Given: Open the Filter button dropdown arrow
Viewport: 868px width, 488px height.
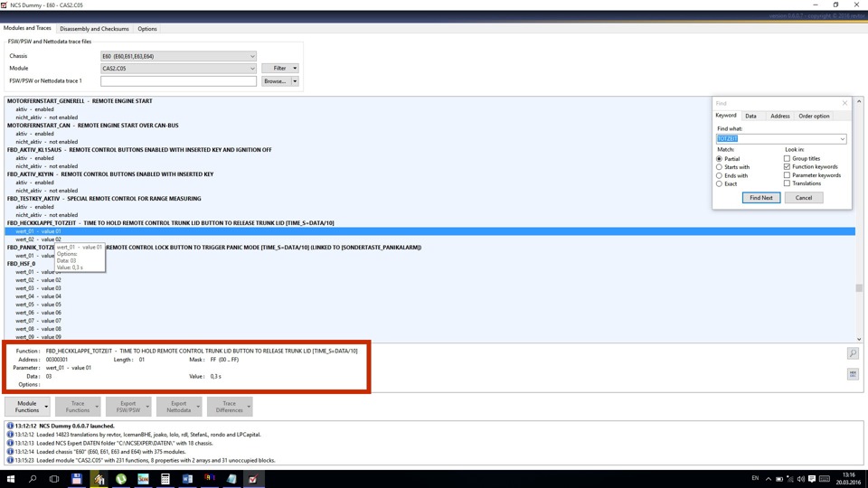Looking at the screenshot, I should tap(295, 68).
